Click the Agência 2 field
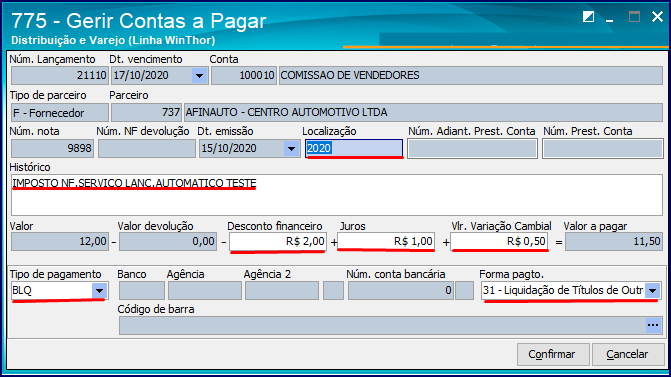 tap(282, 291)
